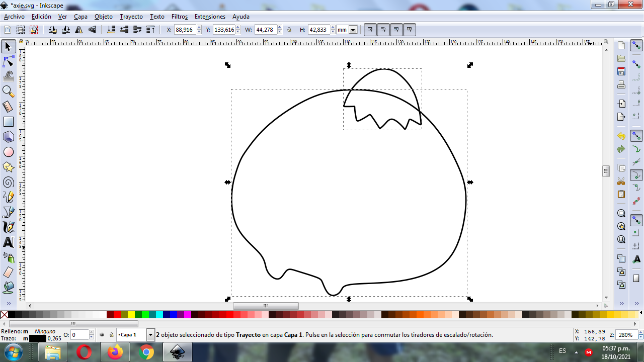Image resolution: width=644 pixels, height=362 pixels.
Task: Flip selection vertically
Action: point(92,30)
